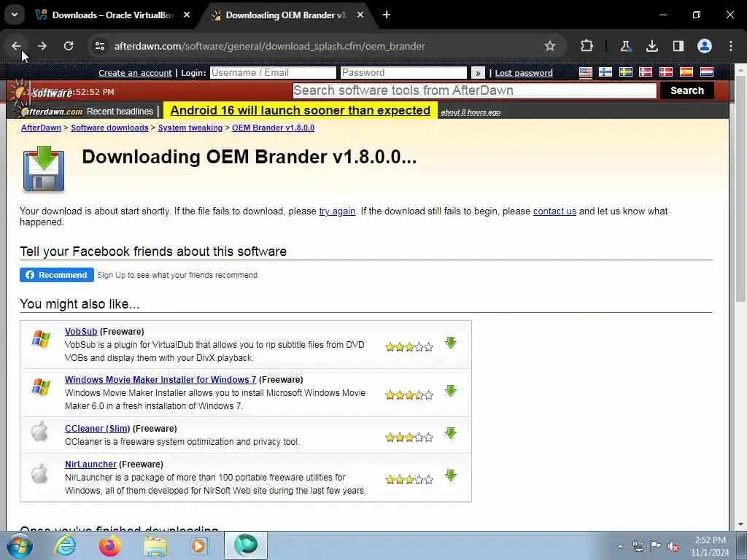747x560 pixels.
Task: Open the network tray icon
Action: 638,546
